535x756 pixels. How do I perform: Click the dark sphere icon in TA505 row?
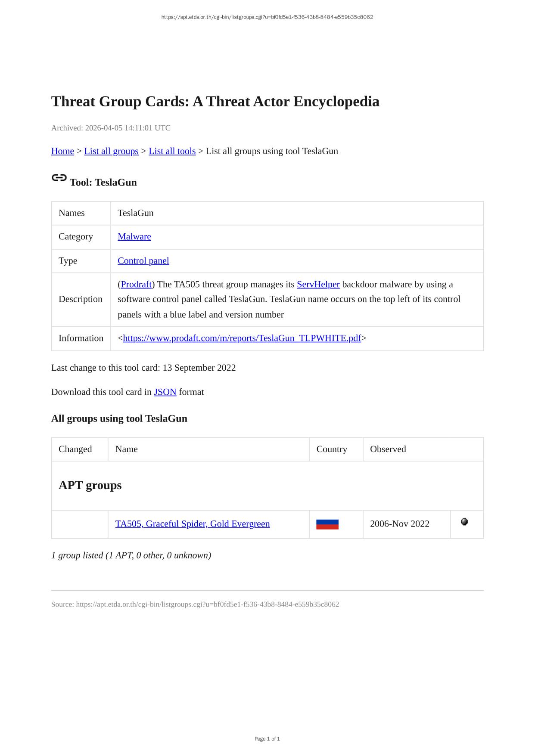[464, 522]
